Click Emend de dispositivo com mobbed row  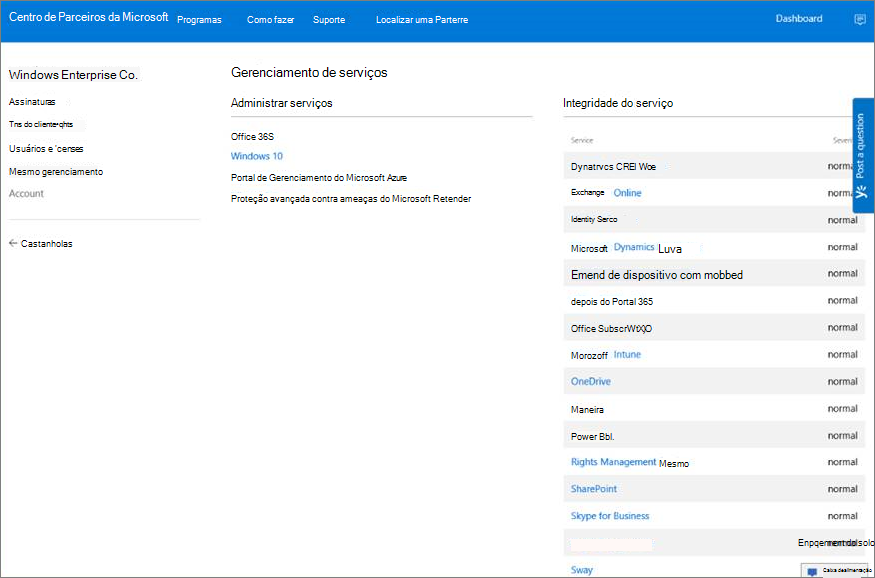[x=714, y=274]
